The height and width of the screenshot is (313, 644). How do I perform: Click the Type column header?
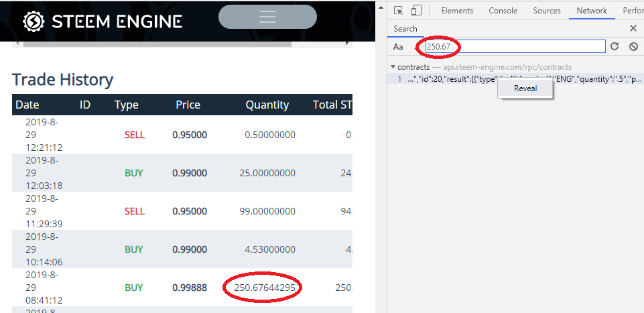[127, 105]
